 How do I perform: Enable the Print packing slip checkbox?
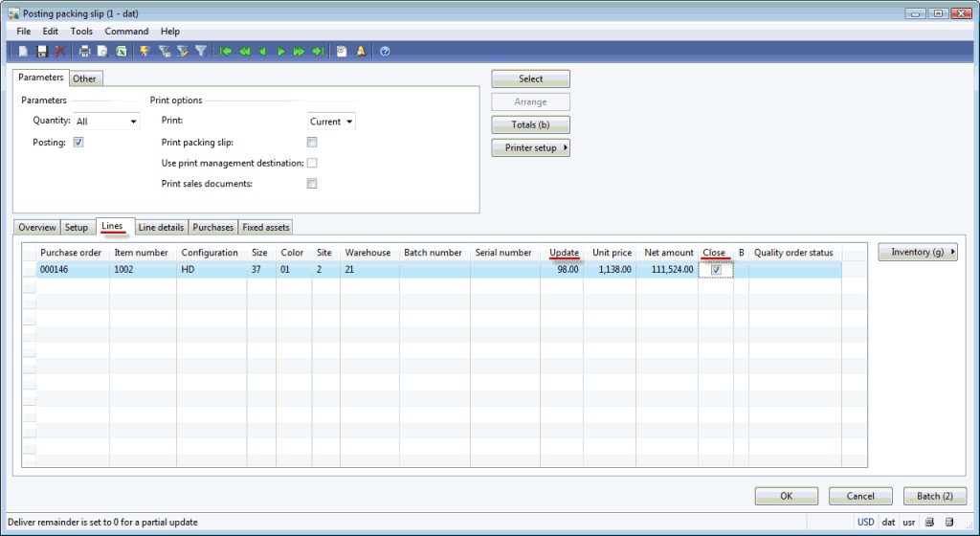point(312,143)
